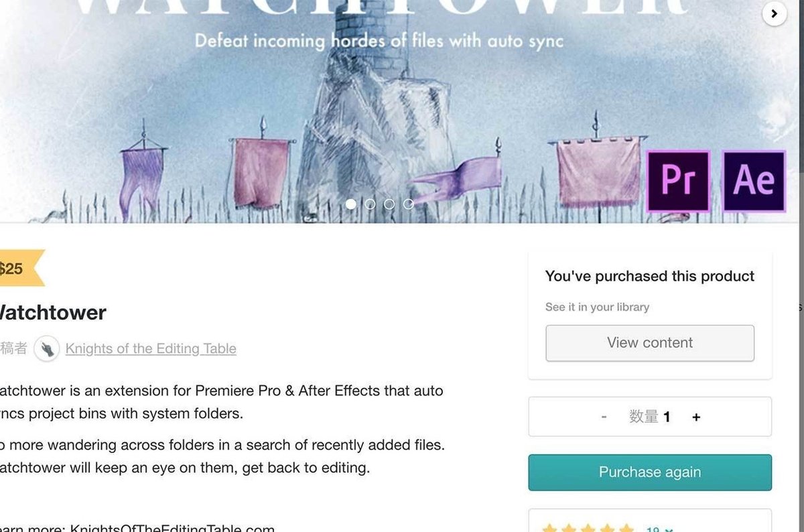This screenshot has width=804, height=532.
Task: Click the Purchase again button
Action: pos(650,472)
